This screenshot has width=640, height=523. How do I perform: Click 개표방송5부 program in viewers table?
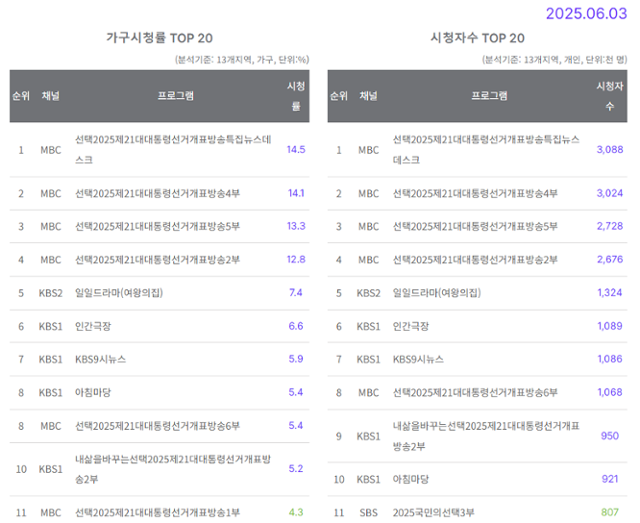[475, 226]
